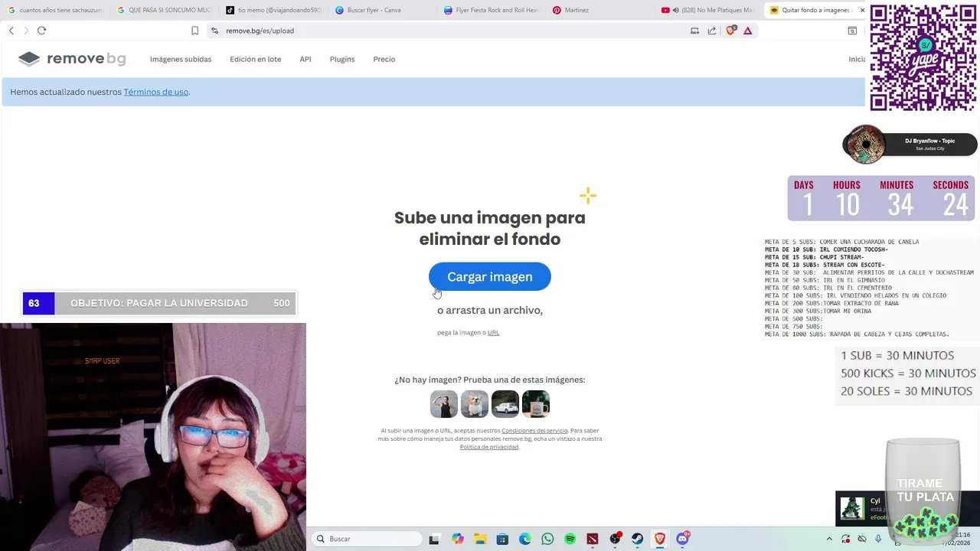Open Brave Rewards triangle icon
Viewport: 980px width, 551px height.
[747, 31]
